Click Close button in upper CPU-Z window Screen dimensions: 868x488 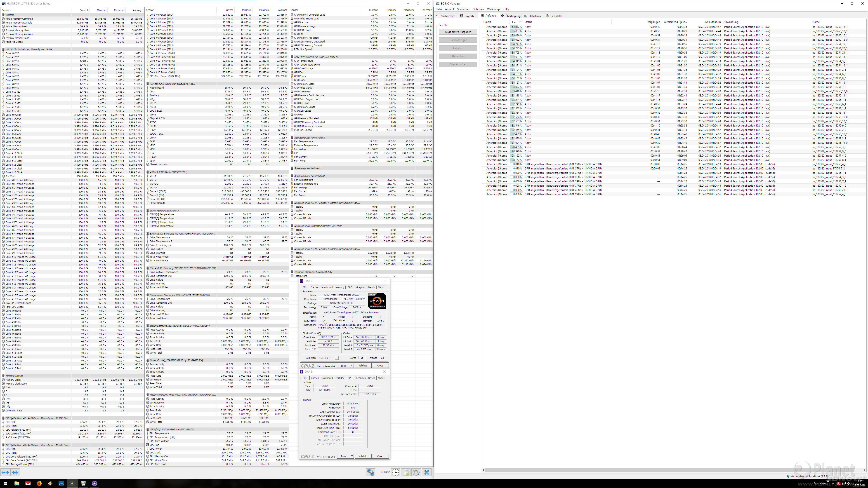pyautogui.click(x=380, y=365)
